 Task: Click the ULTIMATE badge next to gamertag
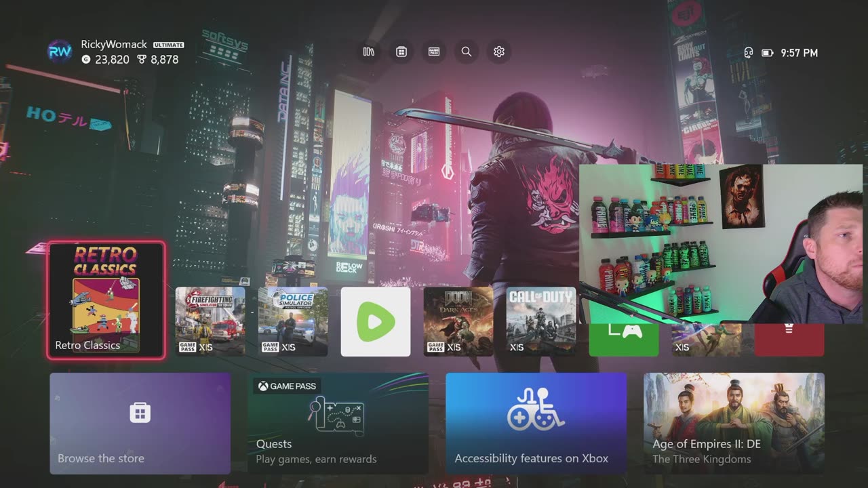coord(168,45)
